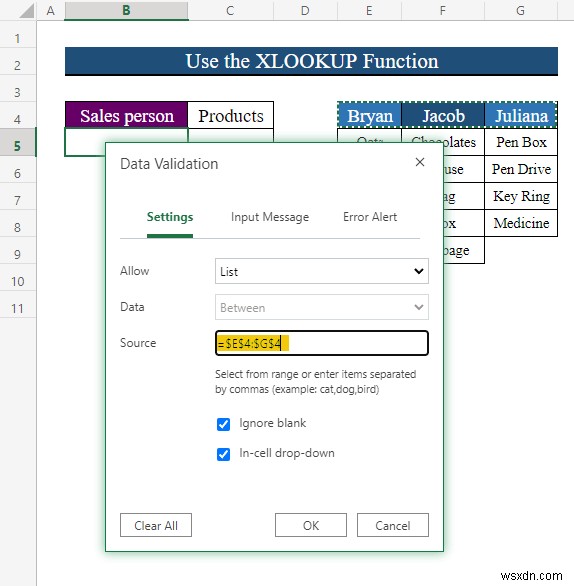This screenshot has width=574, height=586.
Task: Close the Data Validation dialog
Action: (420, 162)
